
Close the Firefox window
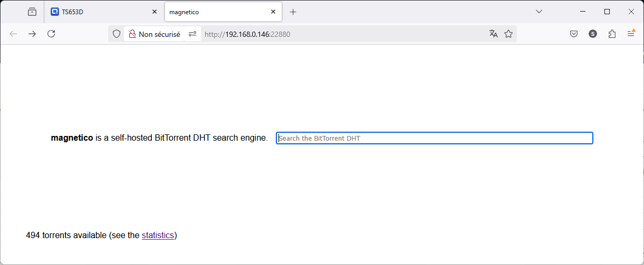pyautogui.click(x=631, y=12)
